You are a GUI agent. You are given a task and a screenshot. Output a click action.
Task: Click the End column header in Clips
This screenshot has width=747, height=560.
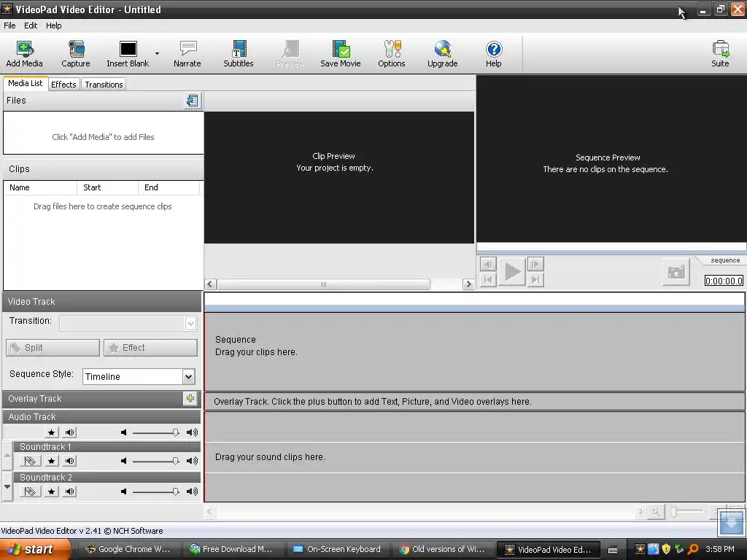coord(169,187)
